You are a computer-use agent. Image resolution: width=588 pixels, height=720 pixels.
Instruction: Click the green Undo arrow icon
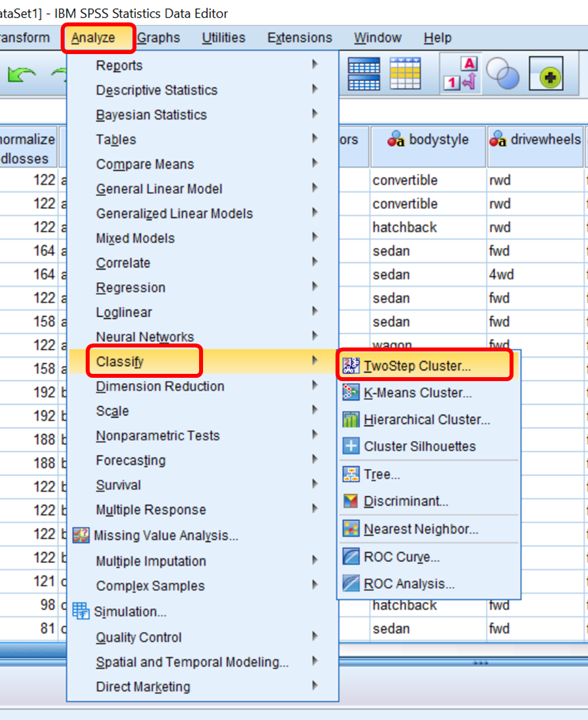point(20,74)
